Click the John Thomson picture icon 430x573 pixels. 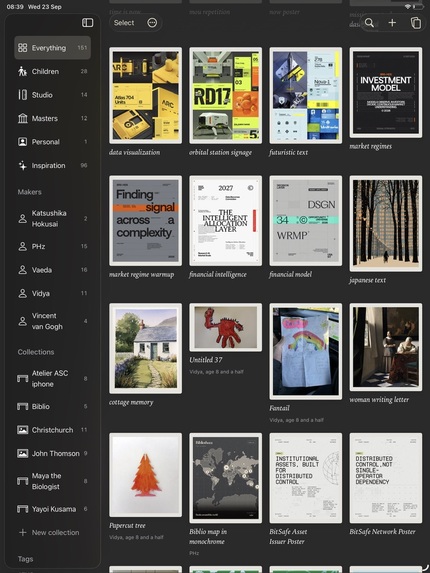(x=23, y=454)
